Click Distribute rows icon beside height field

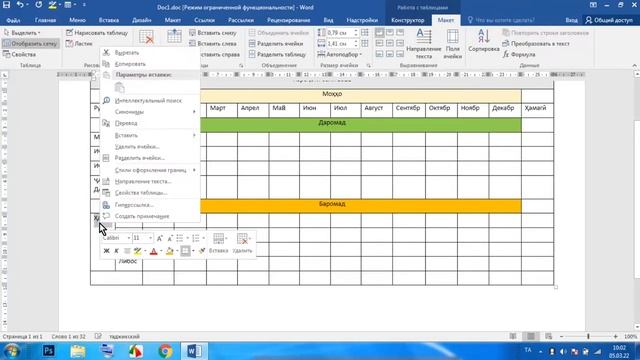[365, 32]
